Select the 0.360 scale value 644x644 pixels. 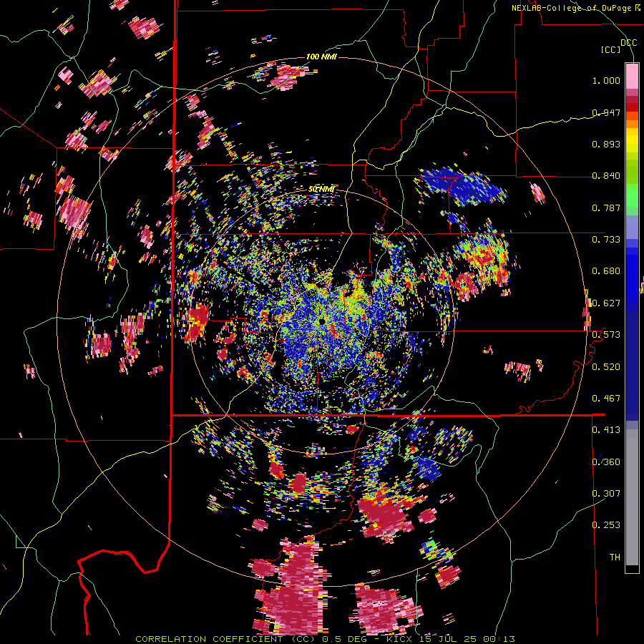click(x=606, y=462)
